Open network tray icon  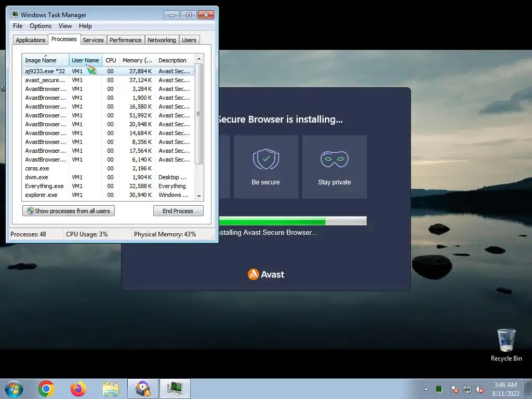[467, 389]
